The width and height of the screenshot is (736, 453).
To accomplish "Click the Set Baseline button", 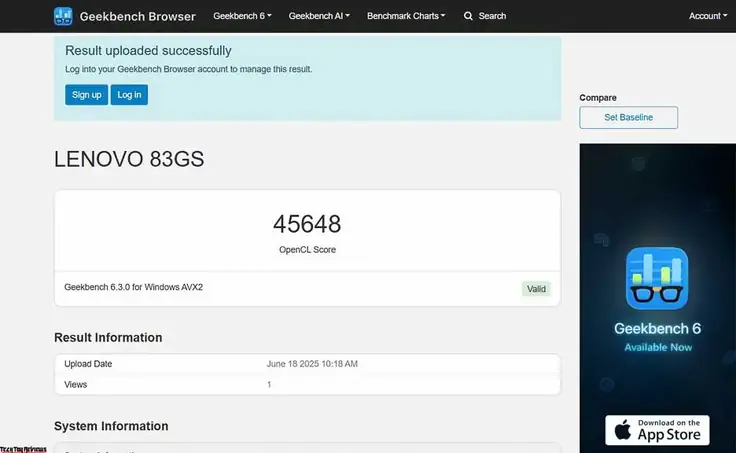I will [629, 117].
